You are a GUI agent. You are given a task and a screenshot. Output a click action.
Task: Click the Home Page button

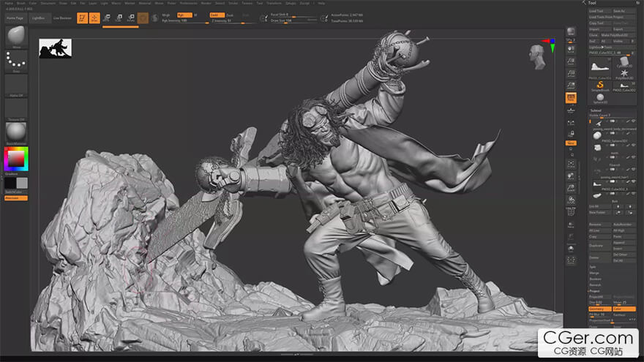pyautogui.click(x=15, y=18)
